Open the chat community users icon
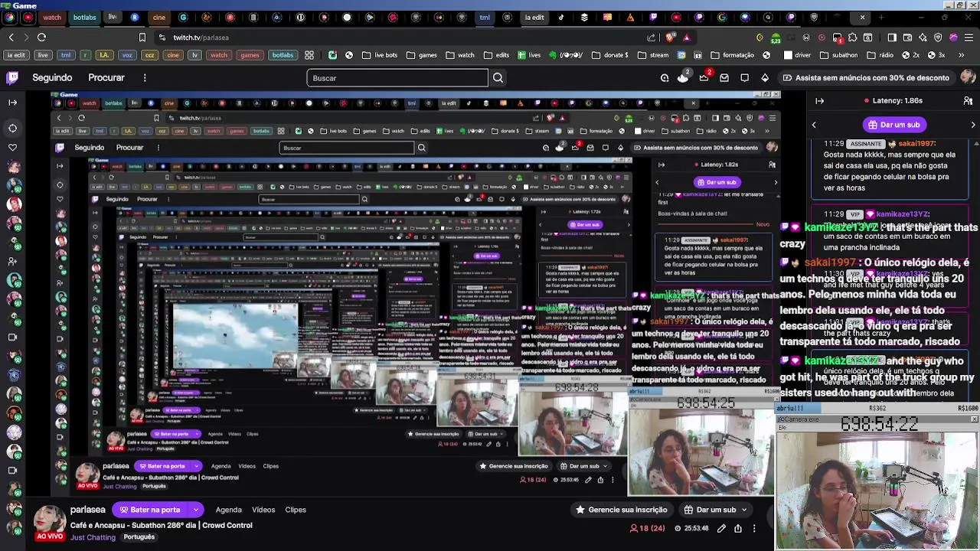The image size is (980, 551). point(969,100)
